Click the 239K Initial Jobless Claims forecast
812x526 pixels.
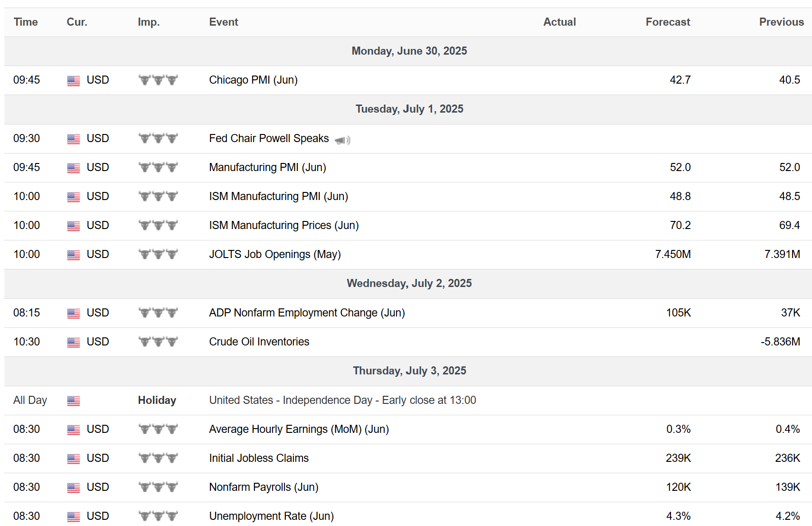tap(679, 458)
